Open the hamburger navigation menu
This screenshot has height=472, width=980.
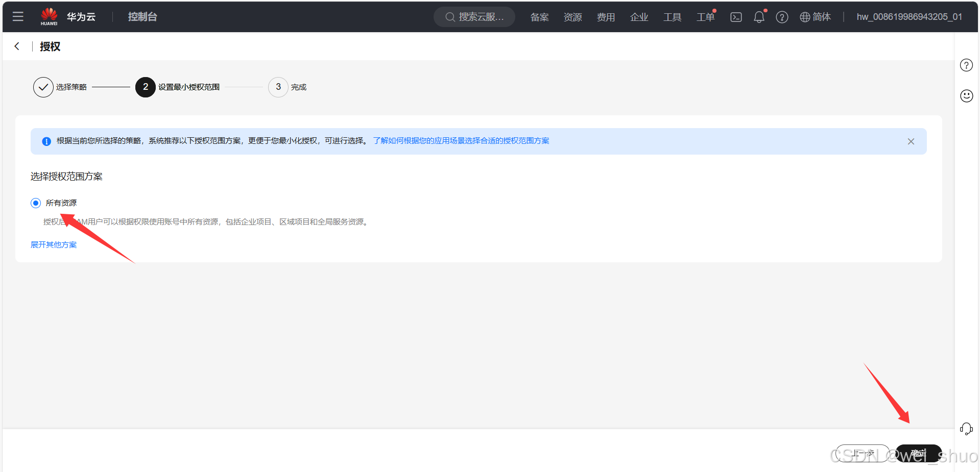click(18, 16)
